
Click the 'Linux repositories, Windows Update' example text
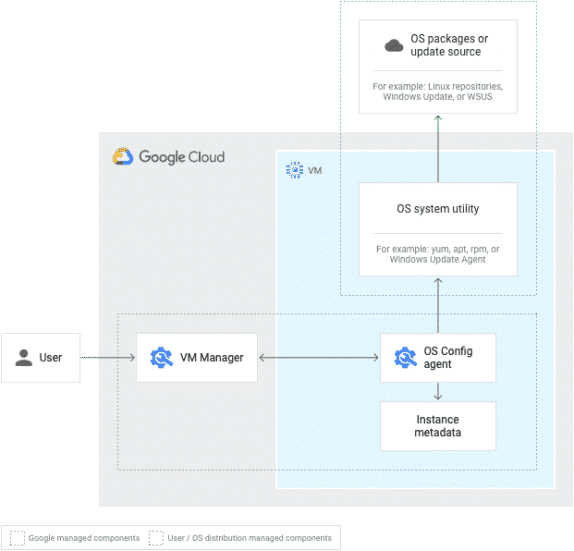tap(438, 92)
